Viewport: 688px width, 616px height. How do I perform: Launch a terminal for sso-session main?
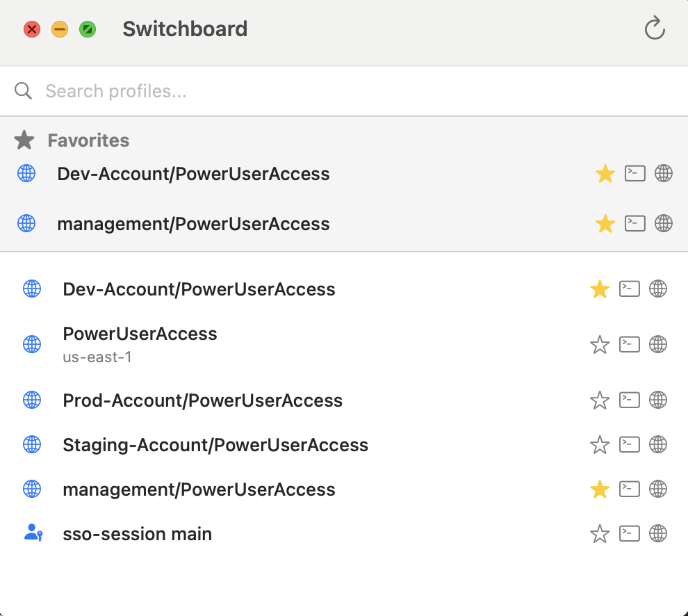coord(629,533)
